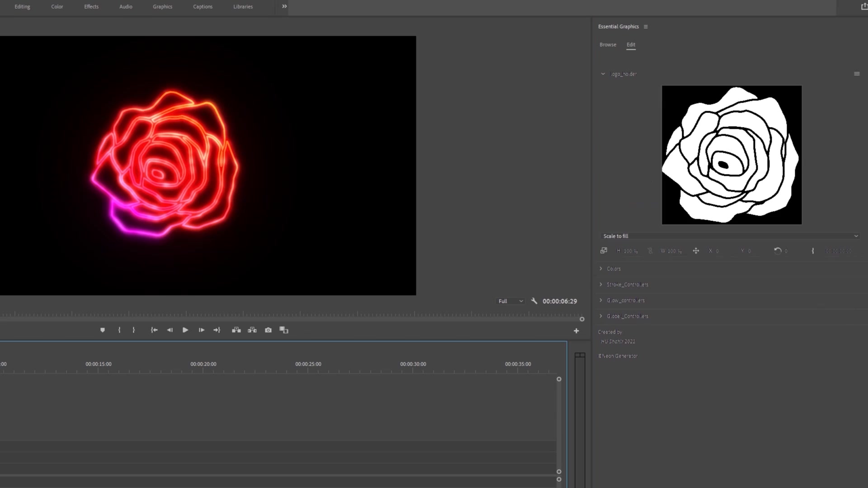Click the timeline vertical scroll top handle
The width and height of the screenshot is (868, 488).
pyautogui.click(x=559, y=379)
